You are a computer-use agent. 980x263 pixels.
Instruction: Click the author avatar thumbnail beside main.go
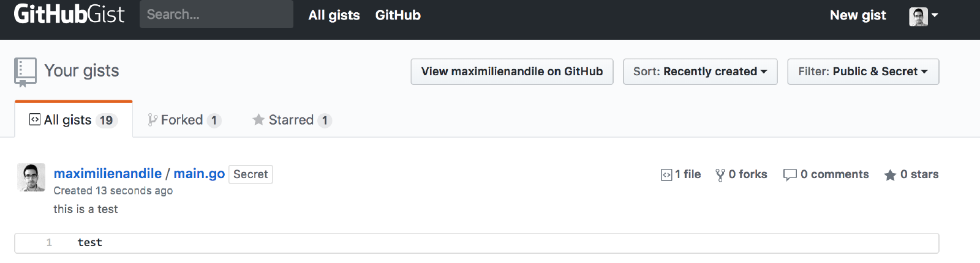(x=31, y=177)
